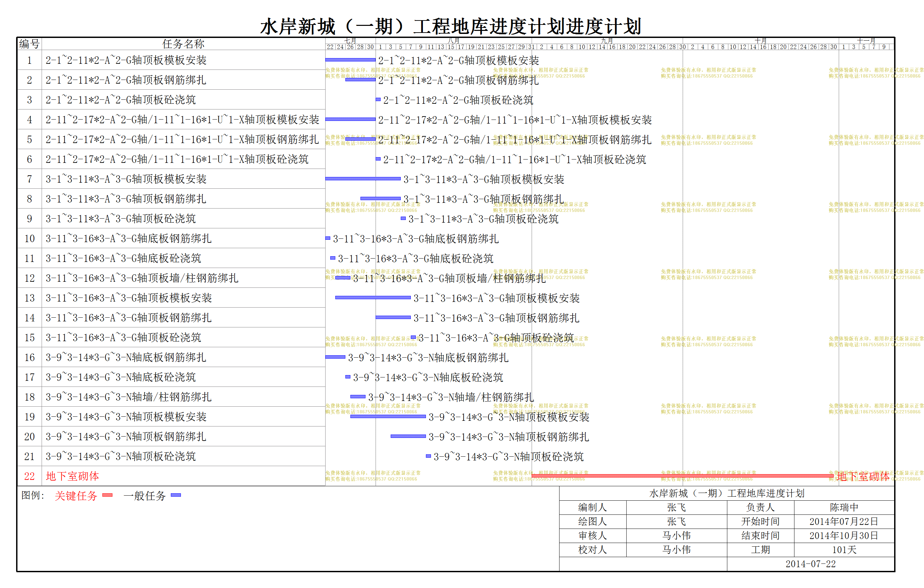Click the 九月 month label in timeline
924x588 pixels.
607,40
